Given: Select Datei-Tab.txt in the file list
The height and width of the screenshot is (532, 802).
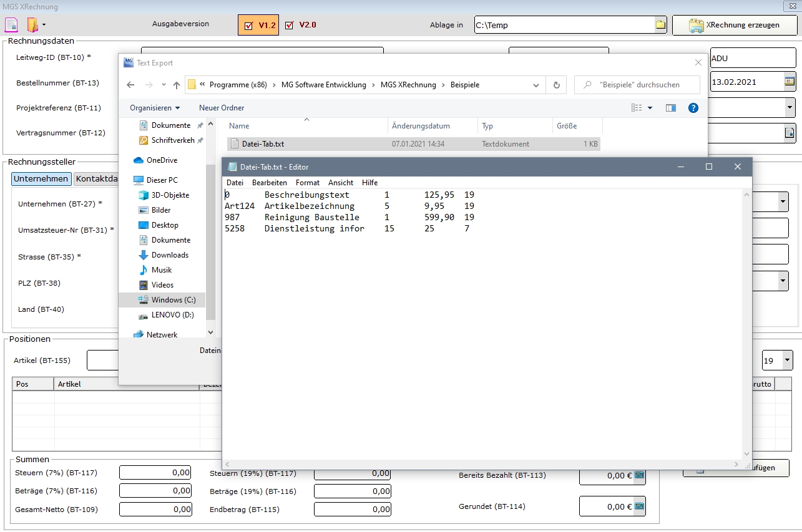Looking at the screenshot, I should click(x=263, y=144).
